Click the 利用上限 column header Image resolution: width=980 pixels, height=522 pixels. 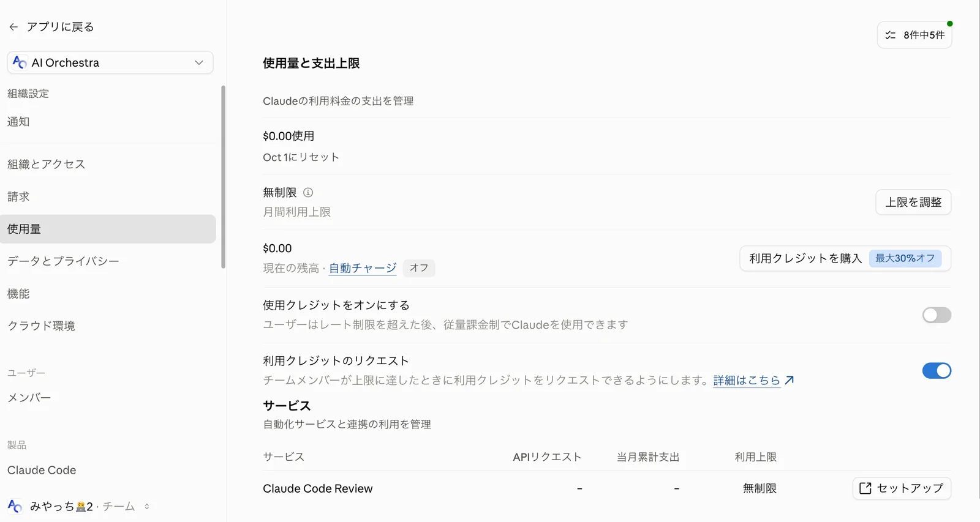[756, 457]
